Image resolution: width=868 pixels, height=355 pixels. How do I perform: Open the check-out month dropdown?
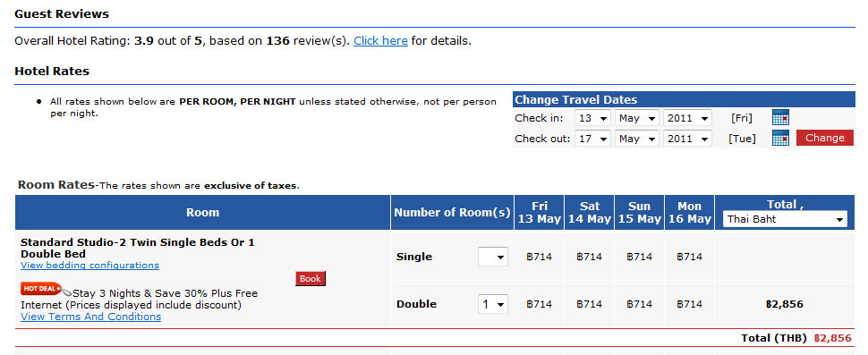coord(636,139)
